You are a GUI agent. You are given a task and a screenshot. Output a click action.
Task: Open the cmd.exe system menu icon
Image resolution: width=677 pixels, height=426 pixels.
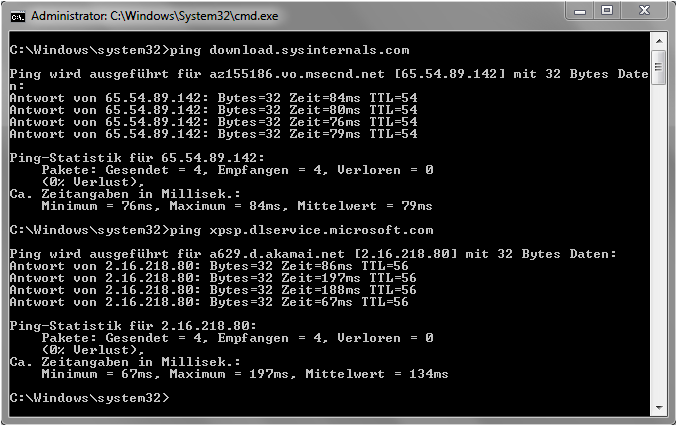17,16
